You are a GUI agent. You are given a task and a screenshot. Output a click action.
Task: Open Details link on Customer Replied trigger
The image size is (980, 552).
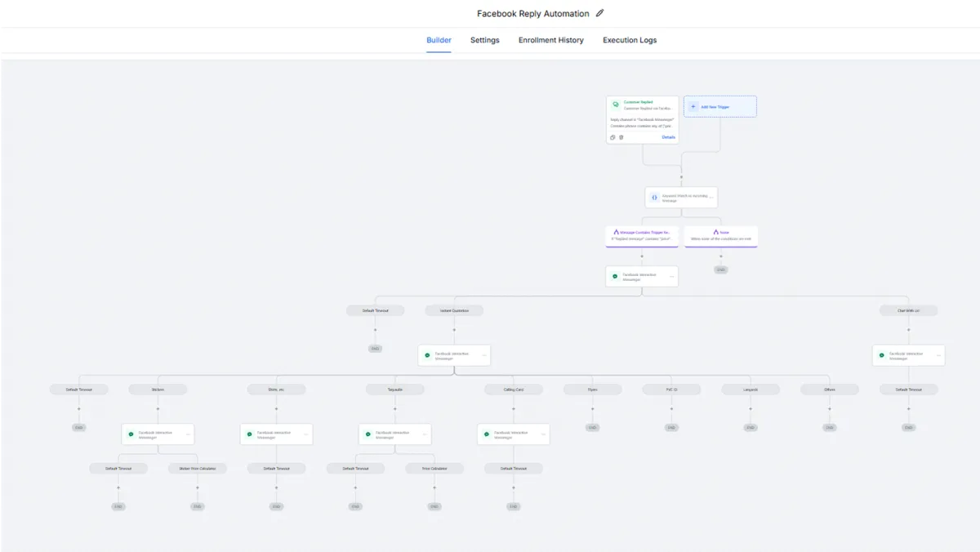pos(668,137)
